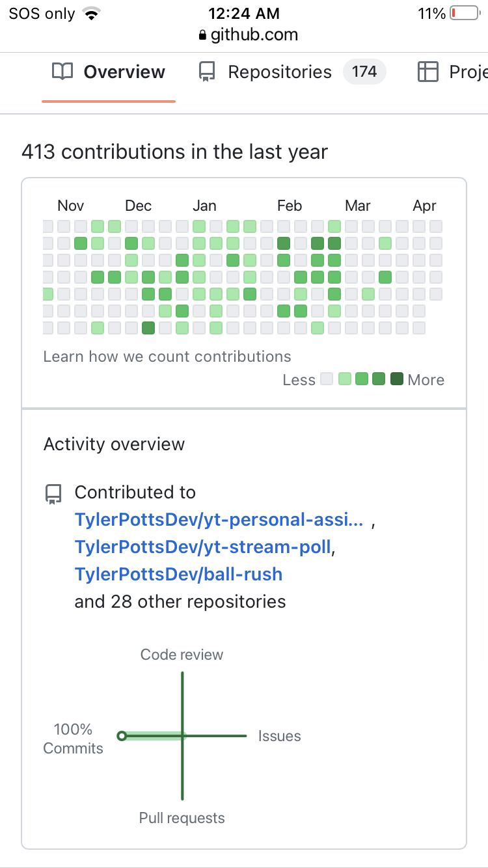488x868 pixels.
Task: Click Learn how we count contributions
Action: pyautogui.click(x=167, y=357)
